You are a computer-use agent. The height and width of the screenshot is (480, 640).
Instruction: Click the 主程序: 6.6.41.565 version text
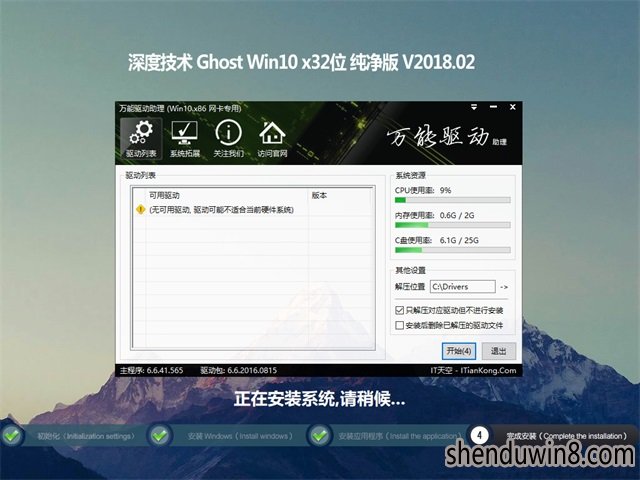tap(151, 370)
